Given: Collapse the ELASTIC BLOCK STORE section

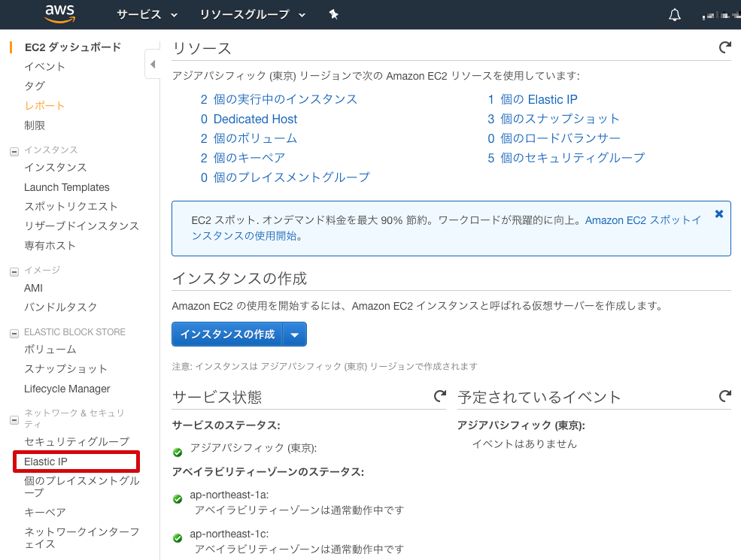Looking at the screenshot, I should click(14, 334).
